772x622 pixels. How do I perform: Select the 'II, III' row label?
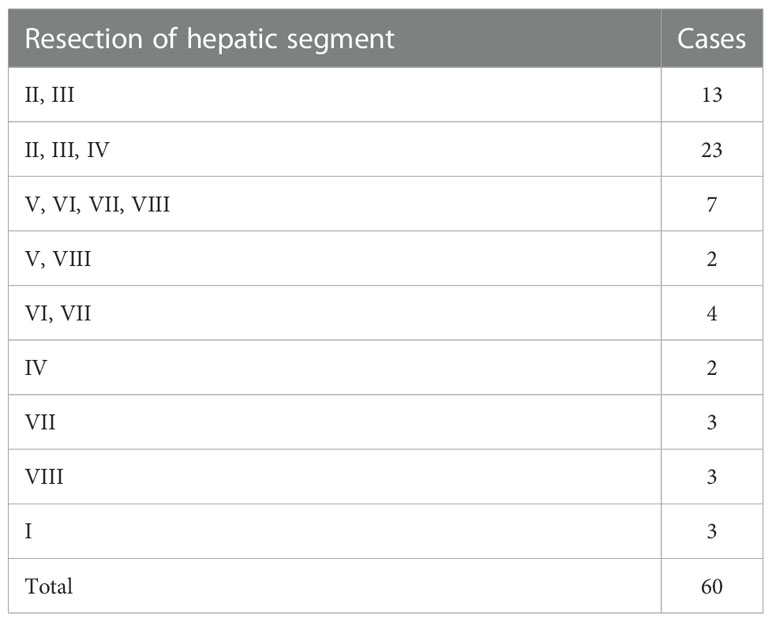click(x=49, y=95)
